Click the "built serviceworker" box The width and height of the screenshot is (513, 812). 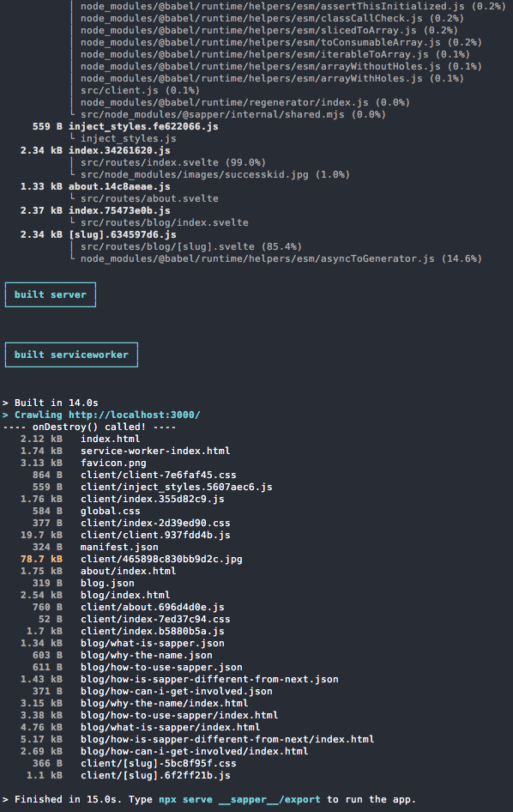pyautogui.click(x=71, y=354)
